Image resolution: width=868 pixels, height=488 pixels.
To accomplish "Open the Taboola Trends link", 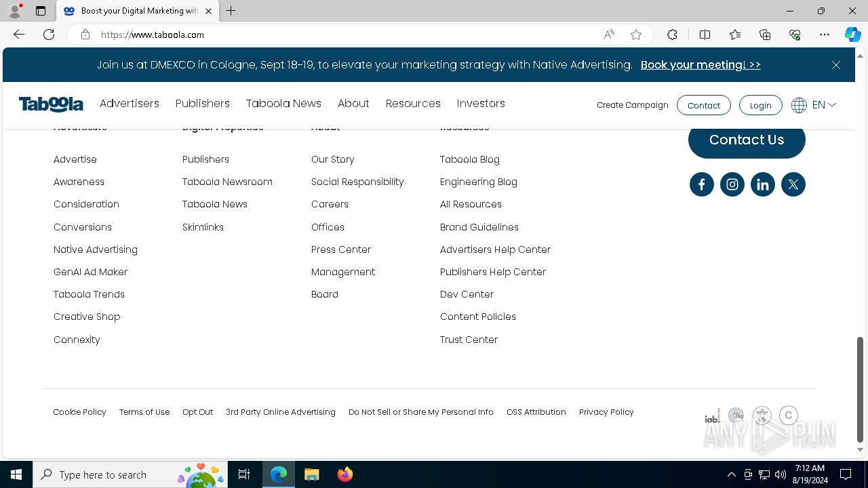I will [x=89, y=294].
